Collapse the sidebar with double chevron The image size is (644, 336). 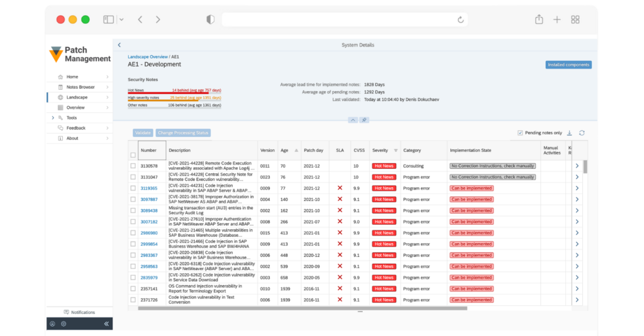106,323
